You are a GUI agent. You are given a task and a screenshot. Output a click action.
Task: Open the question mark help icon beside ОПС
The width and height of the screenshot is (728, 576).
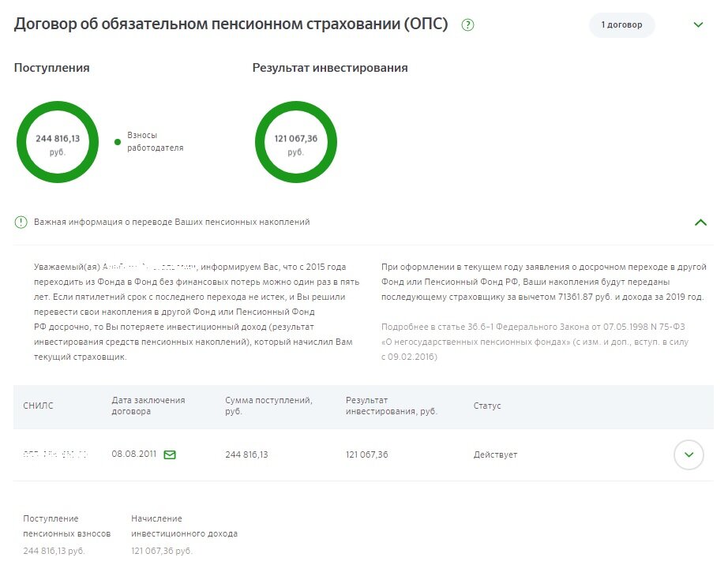(467, 24)
